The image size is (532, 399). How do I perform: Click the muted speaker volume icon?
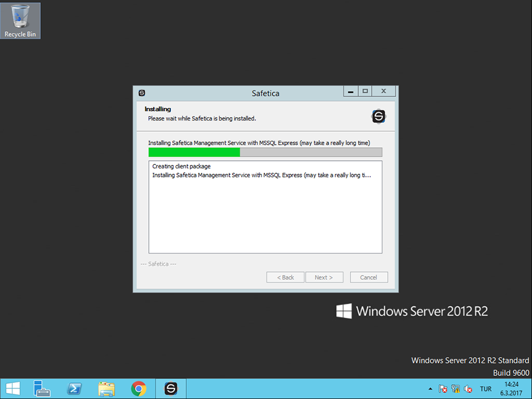pyautogui.click(x=468, y=389)
